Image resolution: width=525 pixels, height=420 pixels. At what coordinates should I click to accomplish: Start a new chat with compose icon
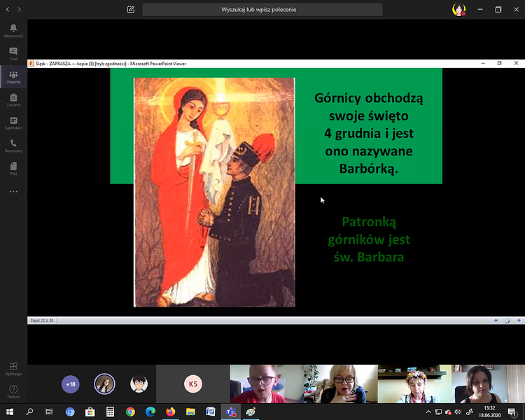click(131, 9)
